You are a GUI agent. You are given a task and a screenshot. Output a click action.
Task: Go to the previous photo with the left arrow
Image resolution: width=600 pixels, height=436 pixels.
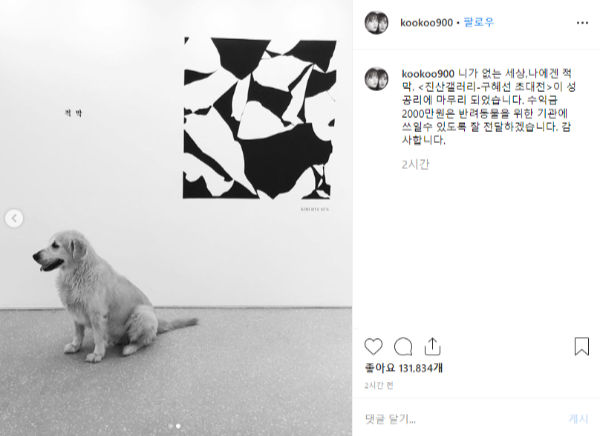(14, 218)
